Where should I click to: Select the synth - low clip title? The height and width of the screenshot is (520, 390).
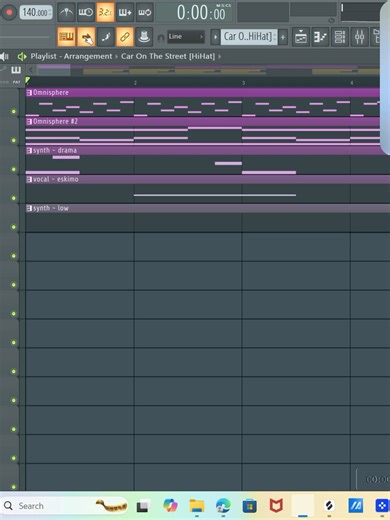coord(51,208)
